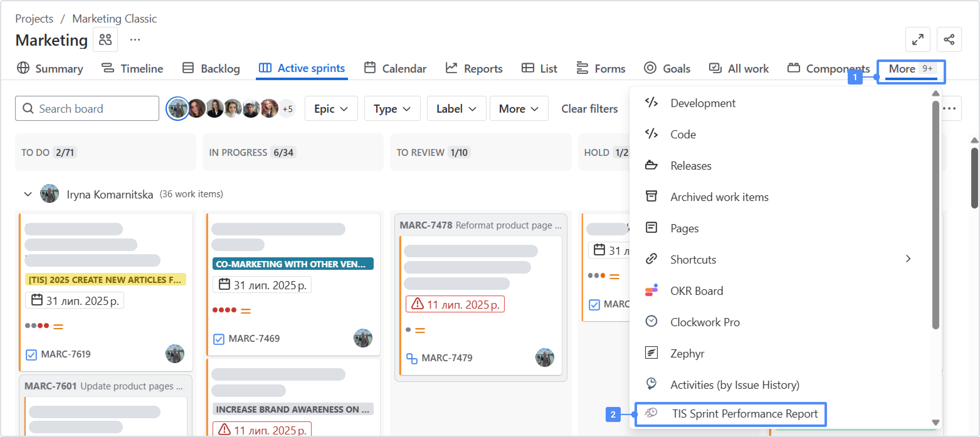Open the team members icon beside Marketing

tap(105, 39)
